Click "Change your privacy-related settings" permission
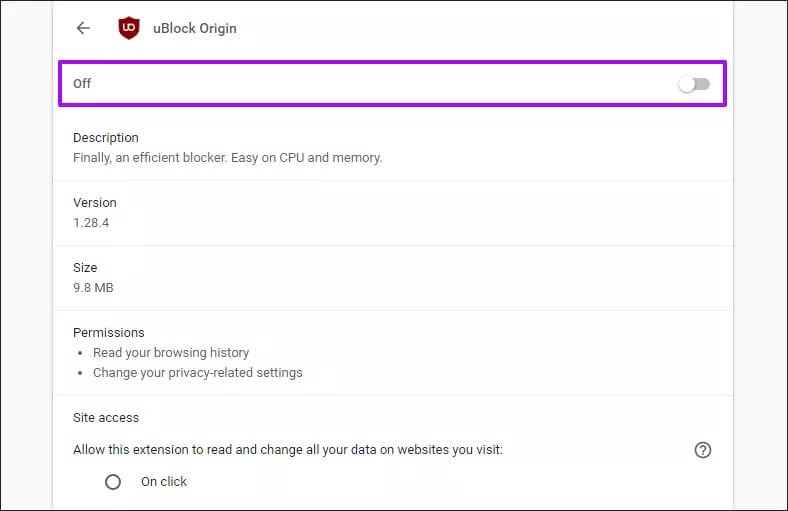The image size is (788, 511). 197,373
